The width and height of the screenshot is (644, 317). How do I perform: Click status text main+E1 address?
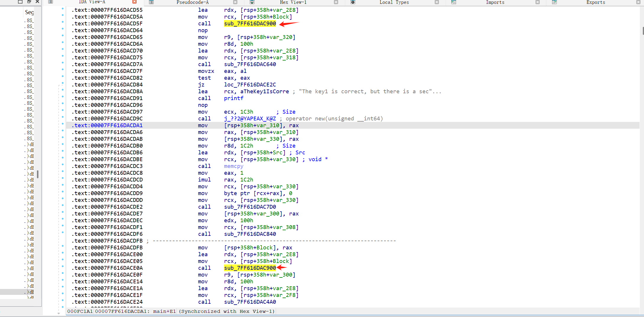pyautogui.click(x=164, y=311)
